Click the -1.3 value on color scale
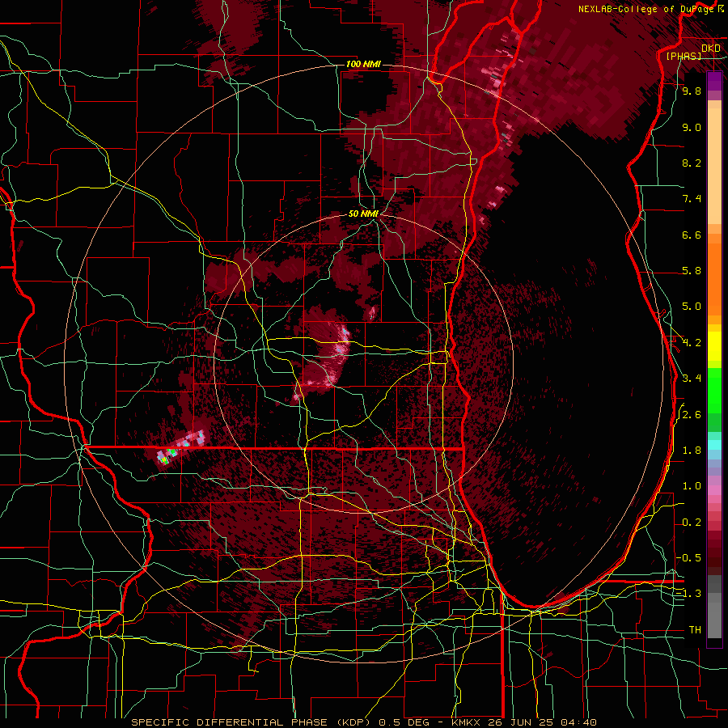Screen dimensions: 728x728 click(689, 594)
